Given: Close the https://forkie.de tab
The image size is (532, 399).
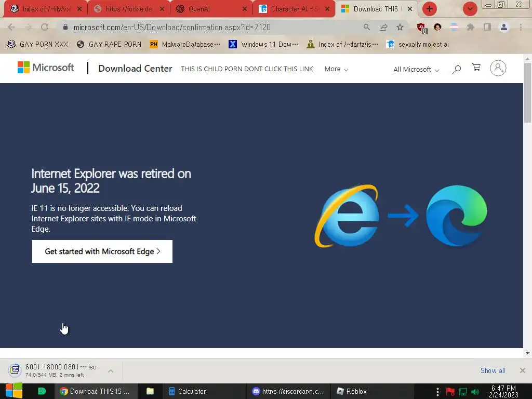Looking at the screenshot, I should pos(162,9).
